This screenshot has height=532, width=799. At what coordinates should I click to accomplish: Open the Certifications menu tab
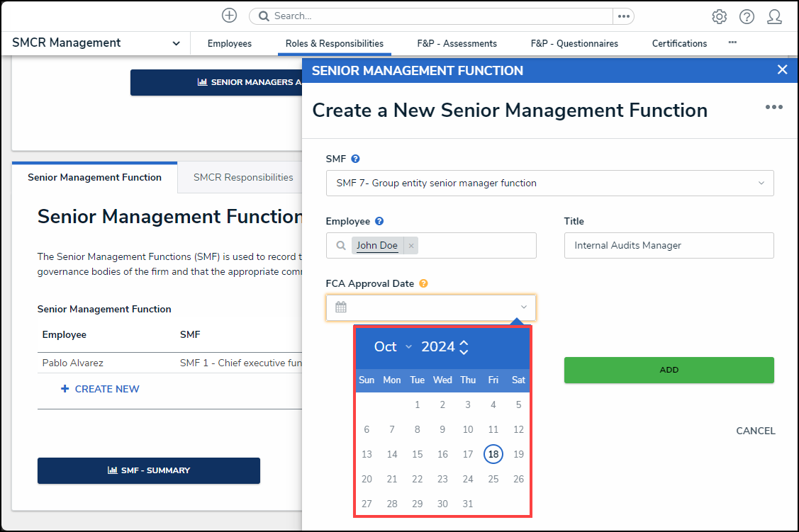tap(679, 43)
